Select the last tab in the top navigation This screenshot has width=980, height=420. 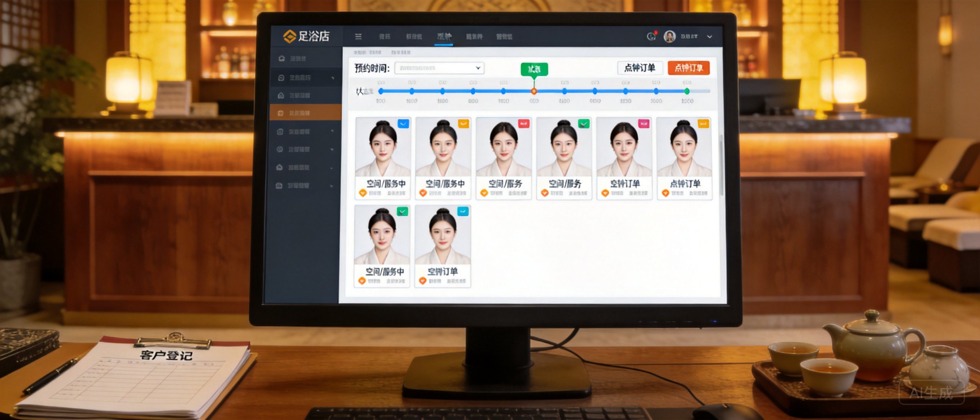tap(504, 36)
